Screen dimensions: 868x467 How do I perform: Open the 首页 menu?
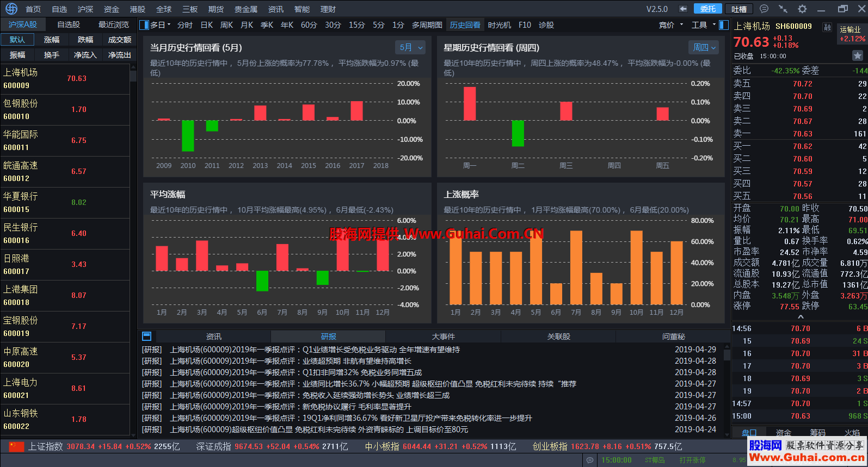(33, 9)
